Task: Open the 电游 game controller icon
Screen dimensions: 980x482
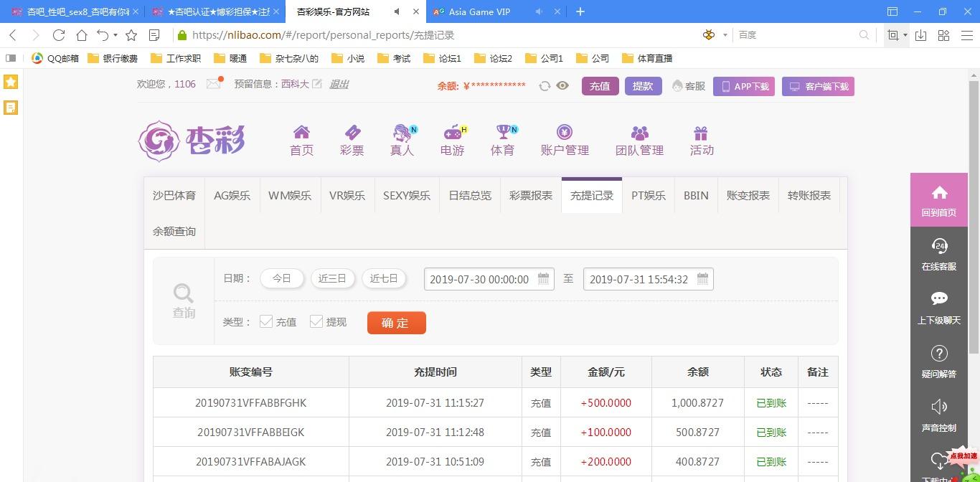Action: 453,133
